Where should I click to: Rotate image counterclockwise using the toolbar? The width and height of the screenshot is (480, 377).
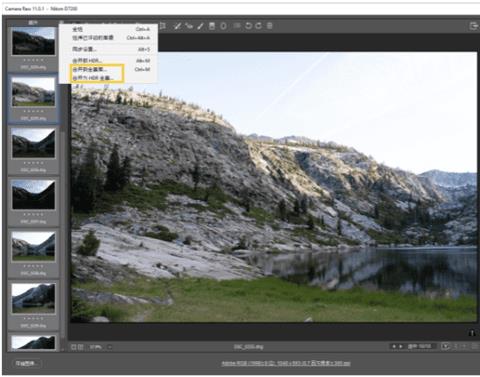(248, 26)
